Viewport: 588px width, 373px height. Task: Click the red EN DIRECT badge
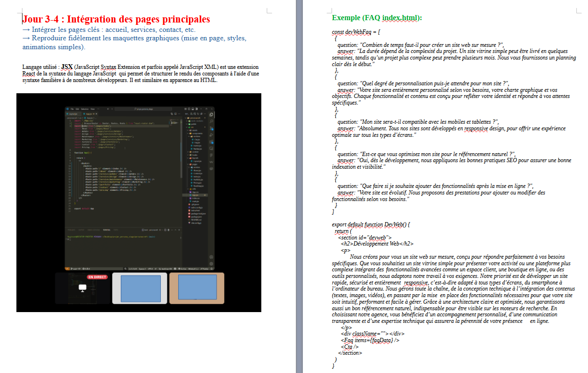pyautogui.click(x=97, y=277)
